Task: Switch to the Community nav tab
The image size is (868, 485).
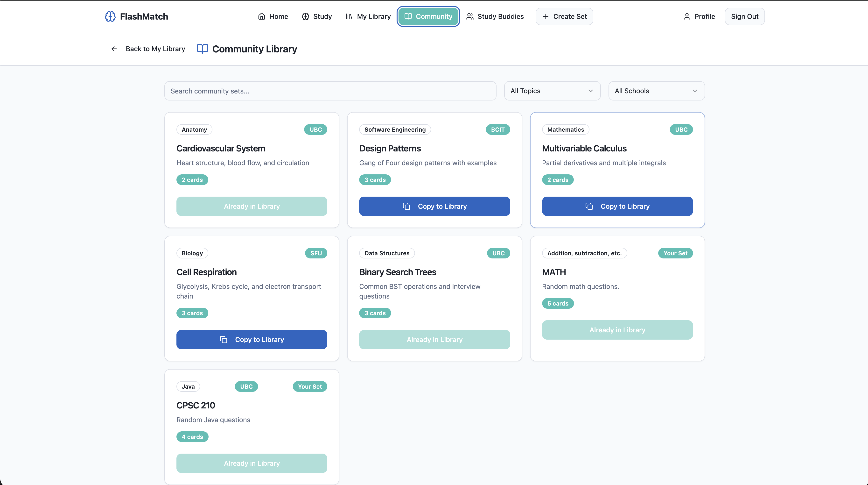Action: click(x=428, y=16)
